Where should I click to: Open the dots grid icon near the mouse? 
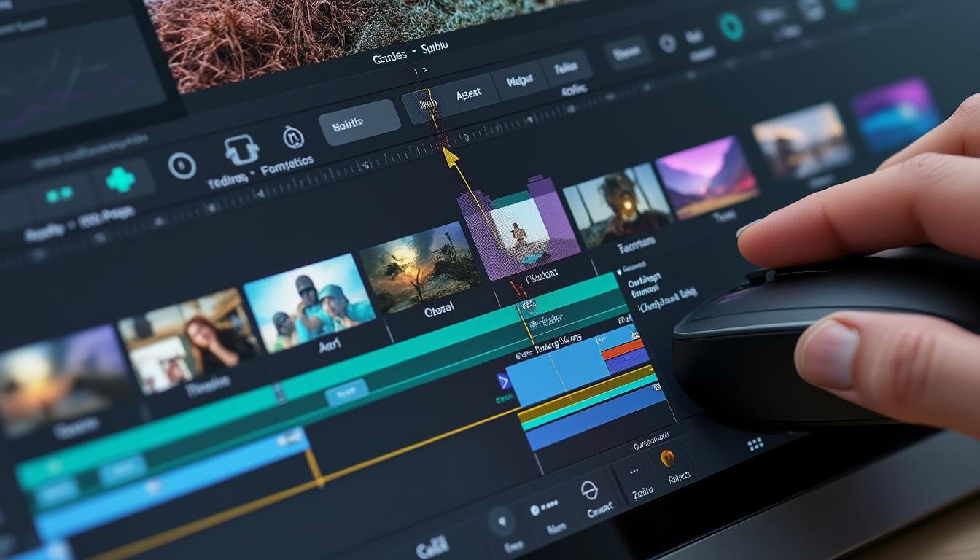pos(755,444)
